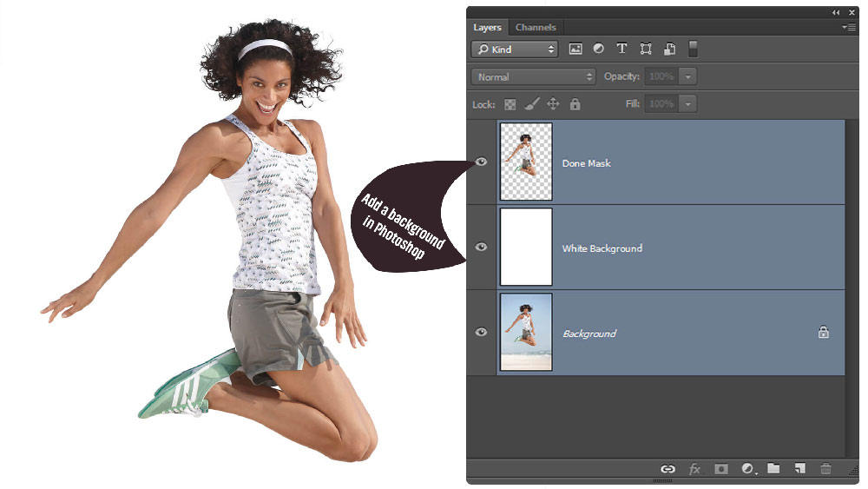868x489 pixels.
Task: Filter layers by type layer icon
Action: tap(621, 49)
